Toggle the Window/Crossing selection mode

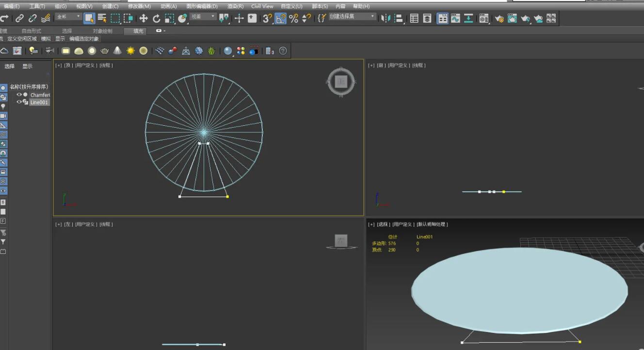click(x=128, y=18)
